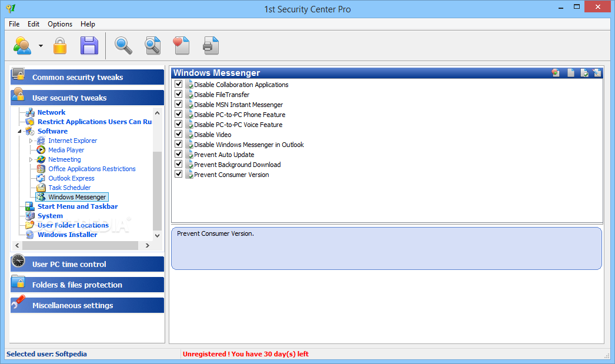The width and height of the screenshot is (615, 364).
Task: Click the tree vertical scrollbar thumb
Action: tap(158, 191)
